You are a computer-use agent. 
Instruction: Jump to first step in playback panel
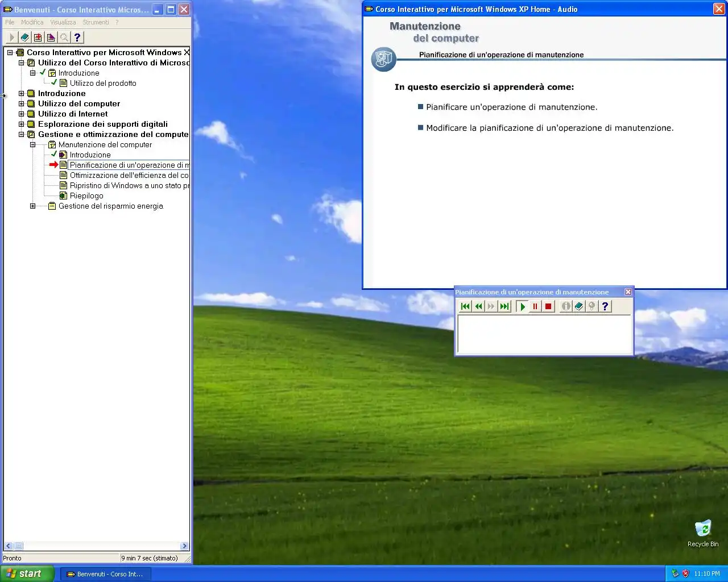tap(465, 306)
